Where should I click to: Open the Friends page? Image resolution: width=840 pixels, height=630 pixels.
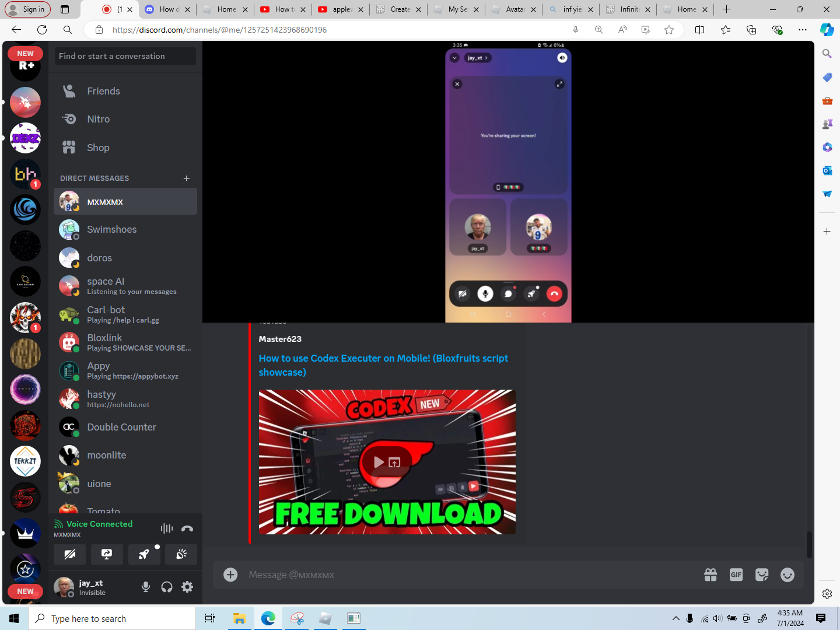pos(125,91)
